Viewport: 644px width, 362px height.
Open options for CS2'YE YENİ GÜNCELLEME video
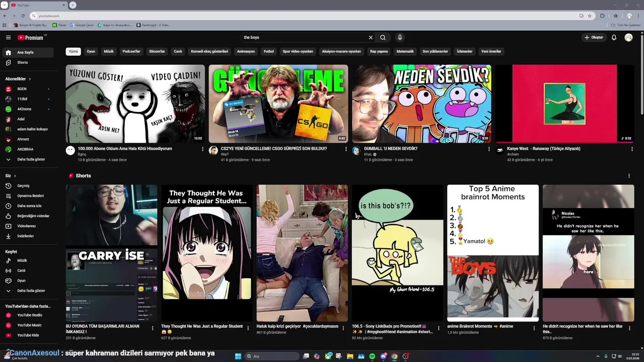(x=346, y=149)
